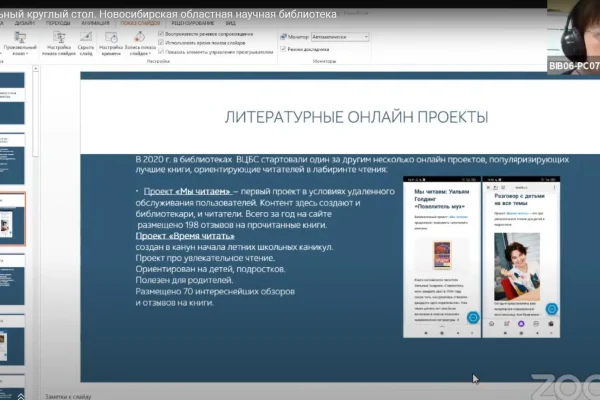
Task: Click the monitor icon beside Монитор label
Action: [283, 37]
